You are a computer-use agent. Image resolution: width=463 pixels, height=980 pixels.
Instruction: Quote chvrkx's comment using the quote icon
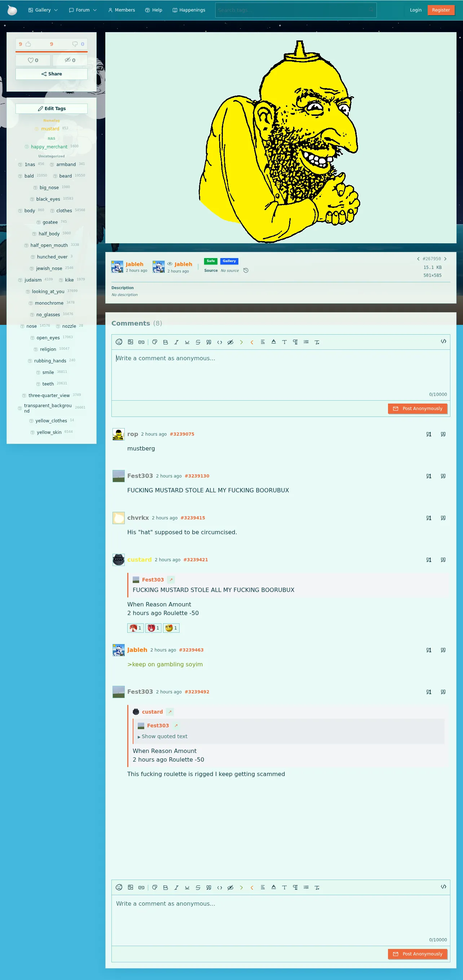443,518
